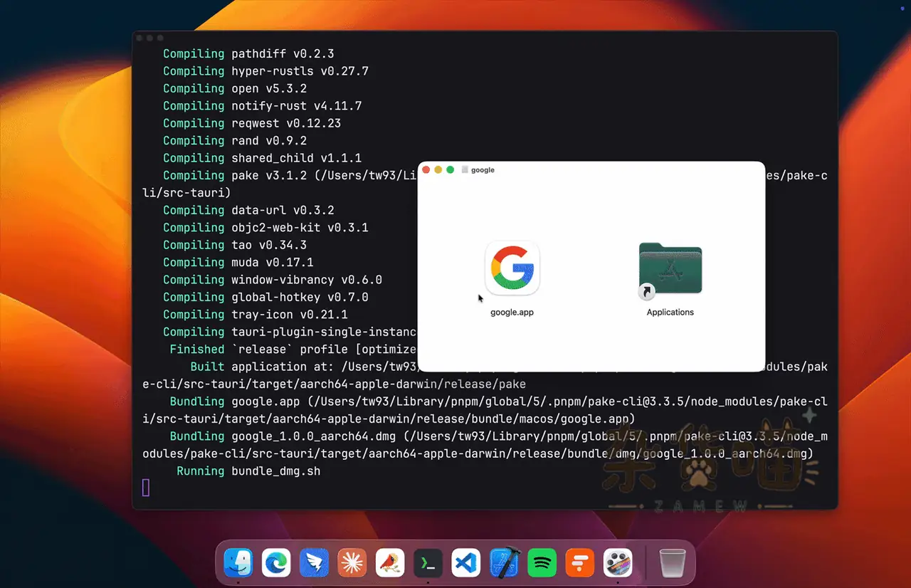Image resolution: width=911 pixels, height=588 pixels.
Task: Click the 'Compiling pake v3.1.2' line
Action: point(290,176)
